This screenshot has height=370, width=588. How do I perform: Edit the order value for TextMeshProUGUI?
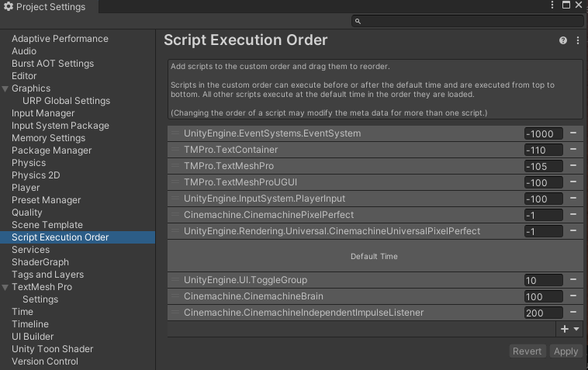click(543, 182)
